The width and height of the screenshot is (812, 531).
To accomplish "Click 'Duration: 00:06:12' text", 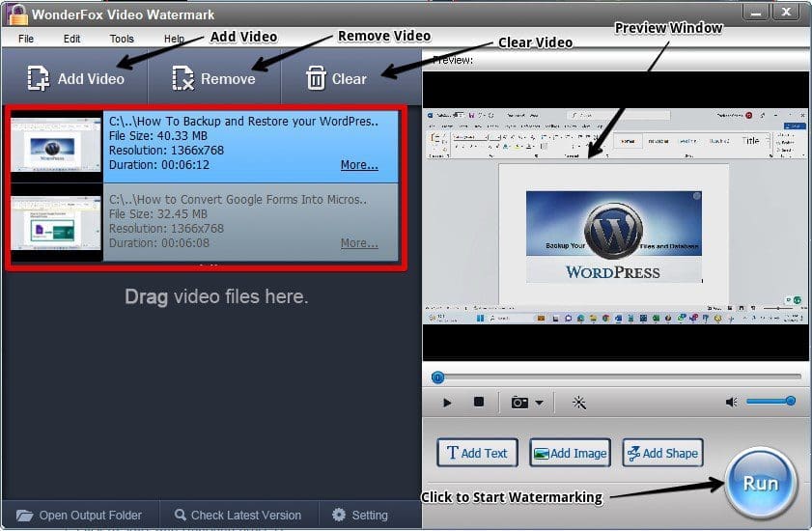I will pos(159,165).
